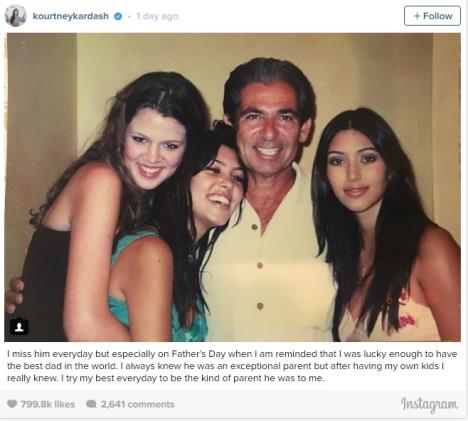Viewport: 468px width, 421px height.
Task: Open the '1 day ago' timestamp link
Action: [x=157, y=16]
